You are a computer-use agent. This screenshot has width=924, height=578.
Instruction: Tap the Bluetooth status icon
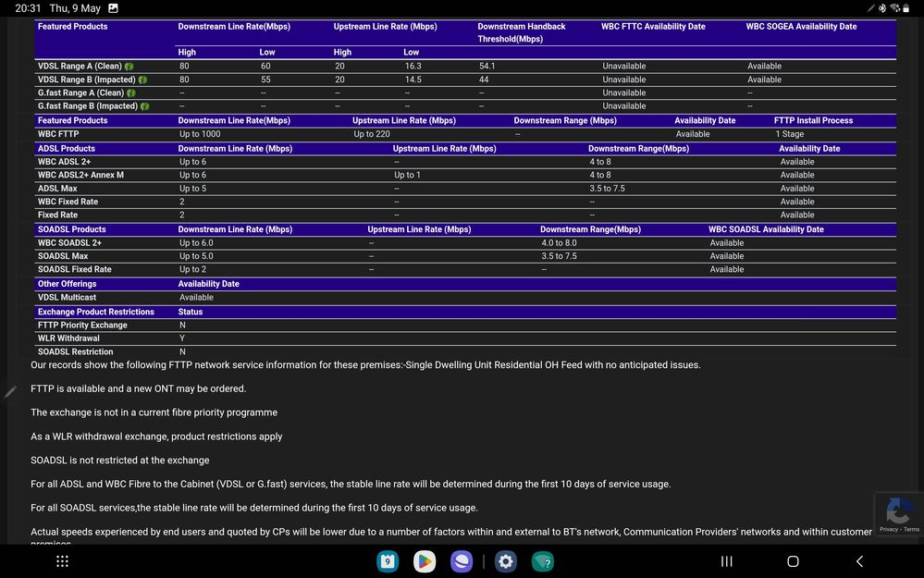(x=883, y=8)
